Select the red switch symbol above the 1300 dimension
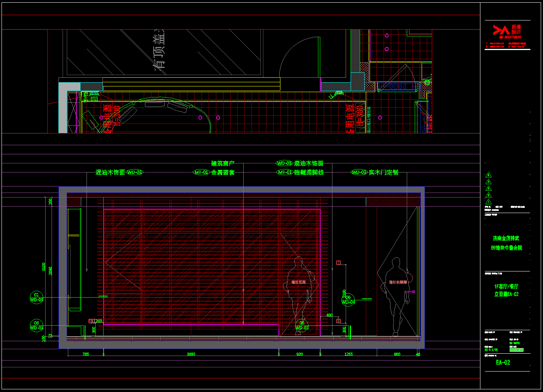Screen dimensions: 543x392 338,263
